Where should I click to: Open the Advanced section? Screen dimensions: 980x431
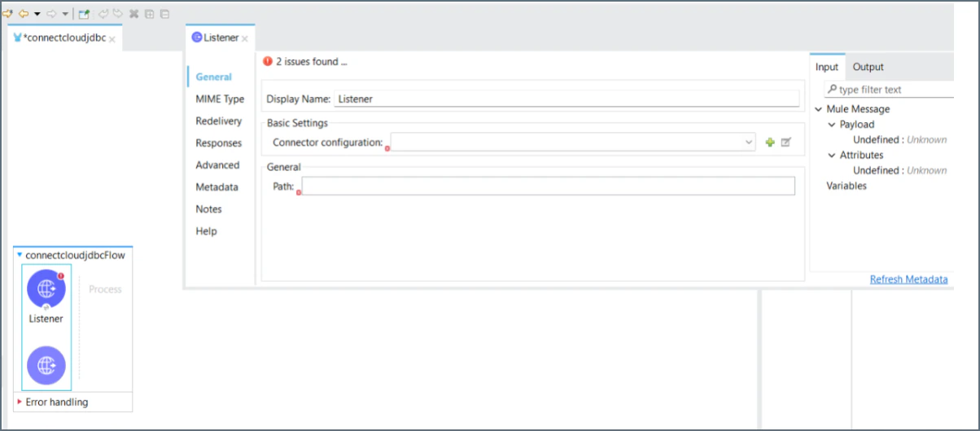tap(217, 165)
